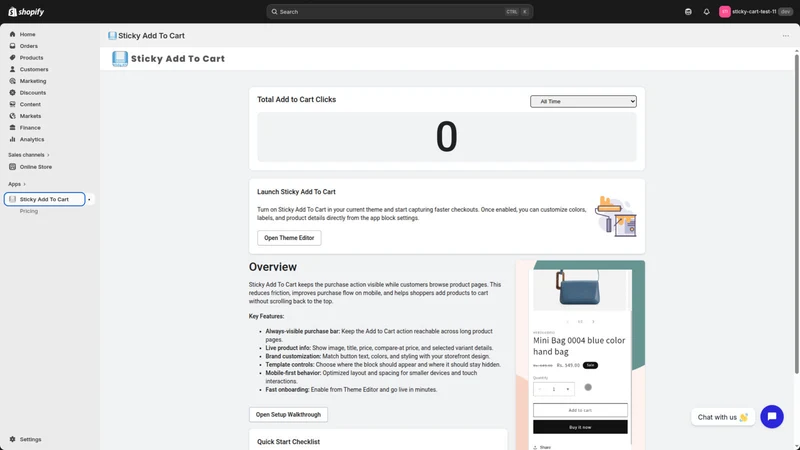Expand the Apps section

[x=17, y=184]
